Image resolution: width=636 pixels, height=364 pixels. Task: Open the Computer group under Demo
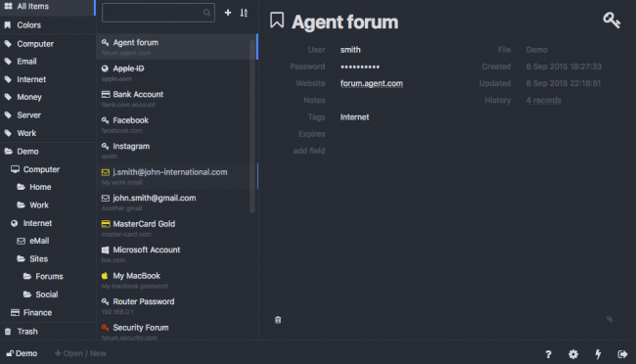47,169
